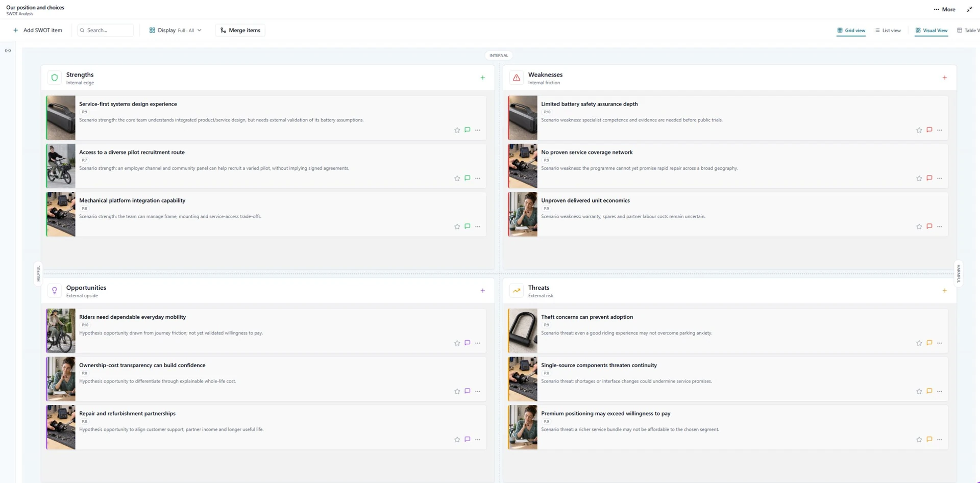Open comments on No proven service coverage network
980x483 pixels.
(x=929, y=178)
